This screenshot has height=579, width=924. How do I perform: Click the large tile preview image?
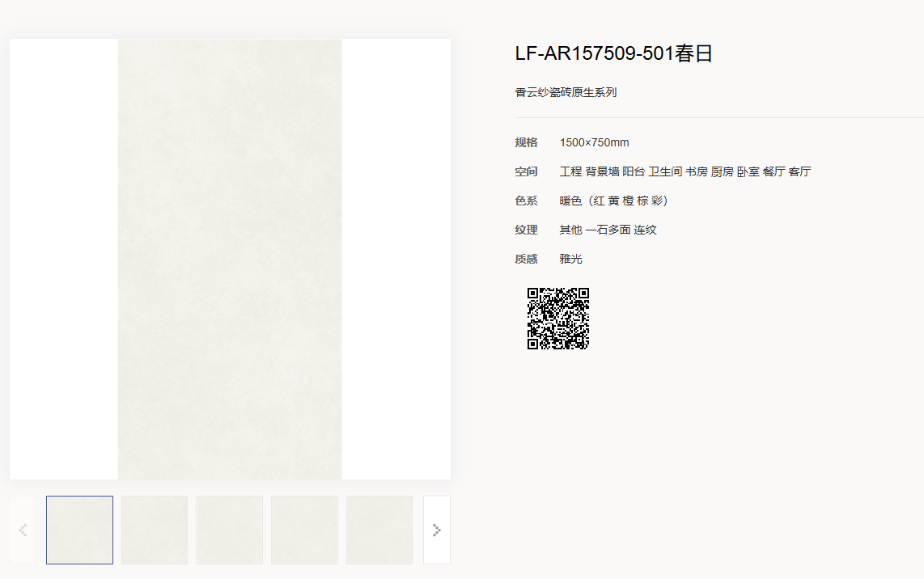coord(230,259)
